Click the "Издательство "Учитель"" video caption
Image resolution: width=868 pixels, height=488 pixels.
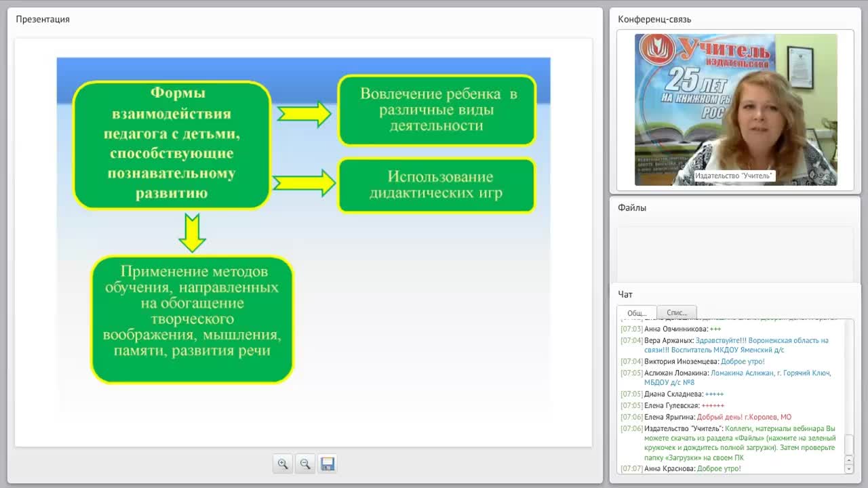click(734, 176)
